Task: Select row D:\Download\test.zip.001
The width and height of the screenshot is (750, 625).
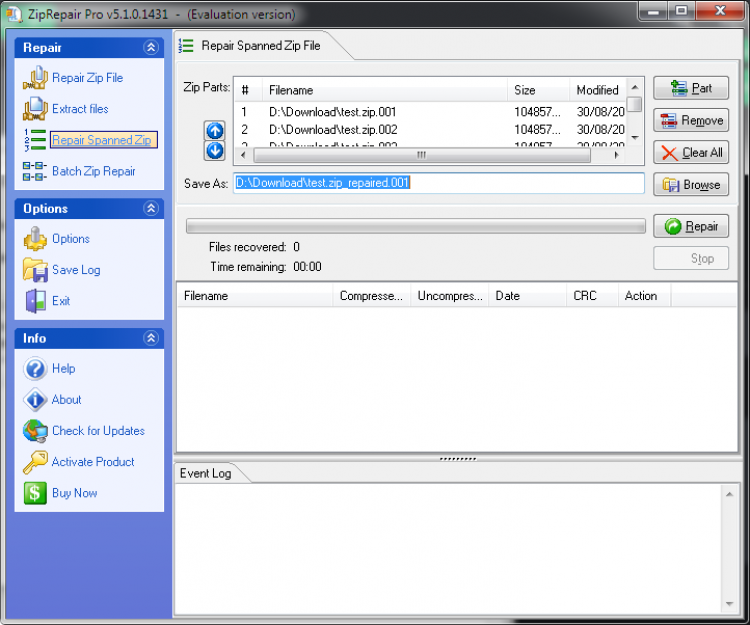Action: [x=430, y=112]
